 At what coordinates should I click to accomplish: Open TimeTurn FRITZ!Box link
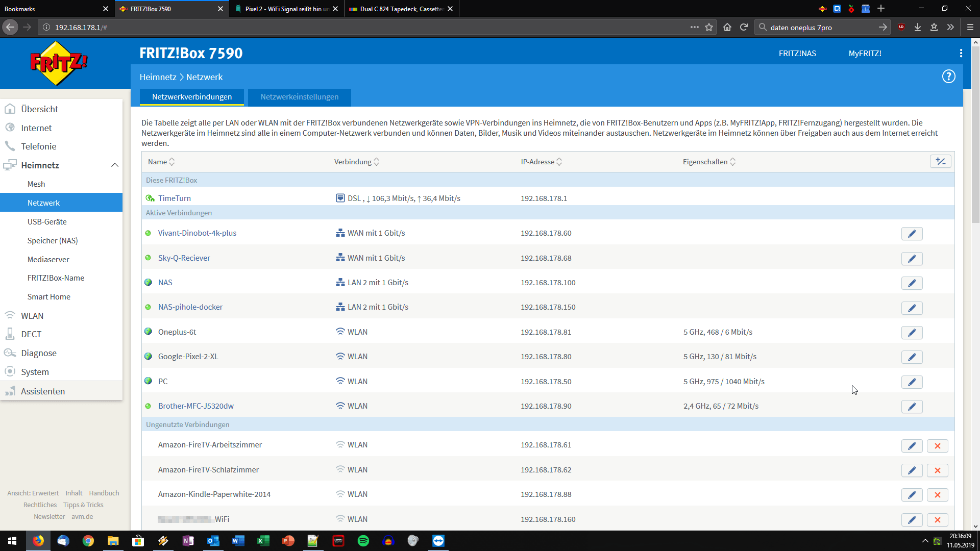pyautogui.click(x=174, y=198)
